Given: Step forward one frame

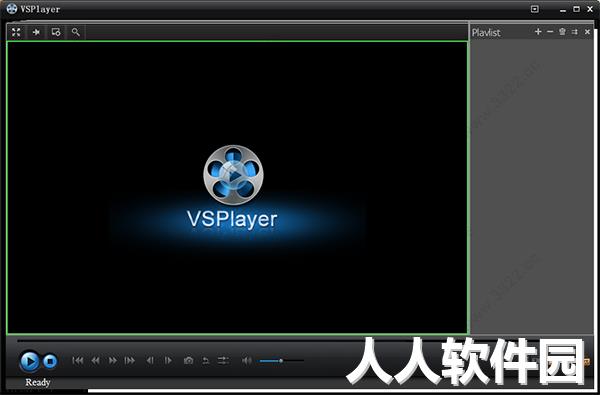Looking at the screenshot, I should [x=168, y=361].
